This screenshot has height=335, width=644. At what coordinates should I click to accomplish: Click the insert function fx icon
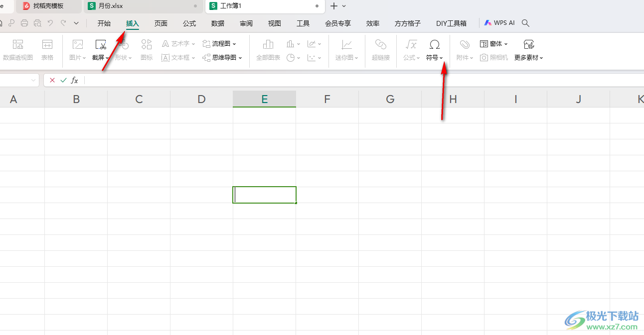click(x=74, y=80)
